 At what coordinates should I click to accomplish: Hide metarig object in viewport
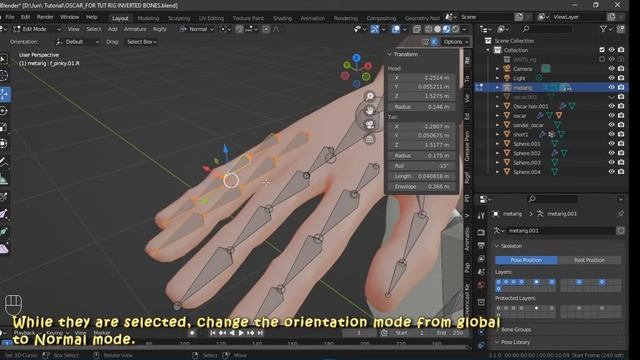(x=611, y=87)
